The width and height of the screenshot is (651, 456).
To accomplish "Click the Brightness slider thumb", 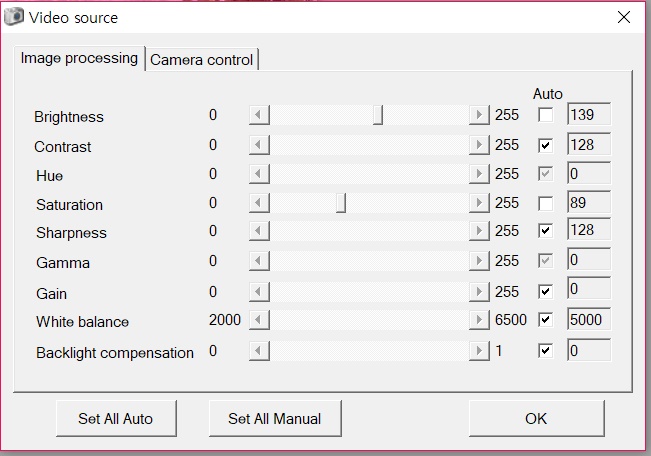I will click(378, 116).
